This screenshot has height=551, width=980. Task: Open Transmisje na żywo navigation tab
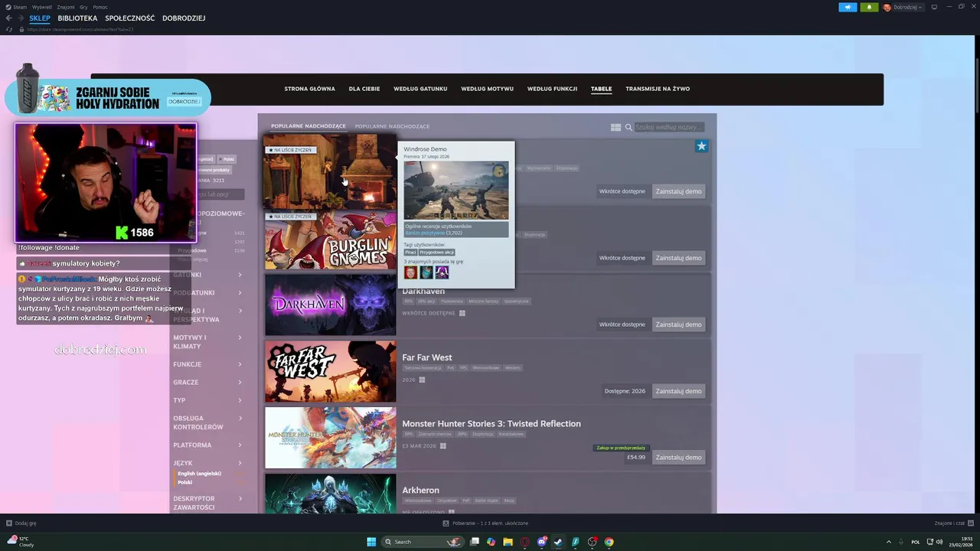point(658,89)
